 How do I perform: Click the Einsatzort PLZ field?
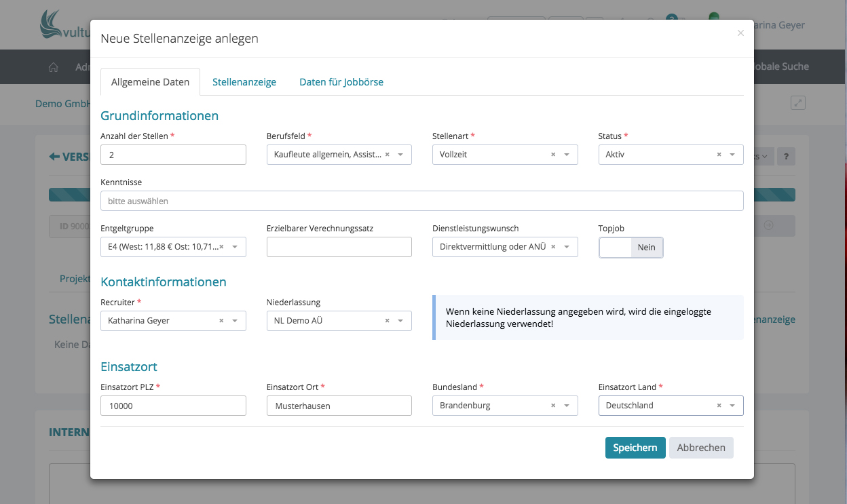173,406
